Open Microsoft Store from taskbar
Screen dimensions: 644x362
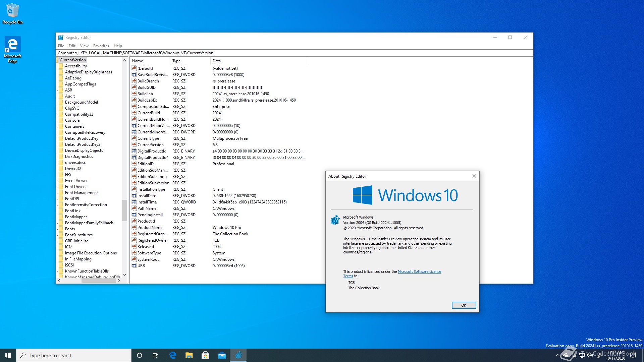(x=206, y=355)
